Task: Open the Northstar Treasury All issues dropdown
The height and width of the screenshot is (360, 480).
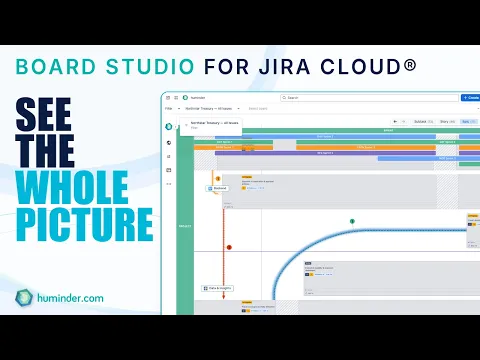Action: (212, 109)
